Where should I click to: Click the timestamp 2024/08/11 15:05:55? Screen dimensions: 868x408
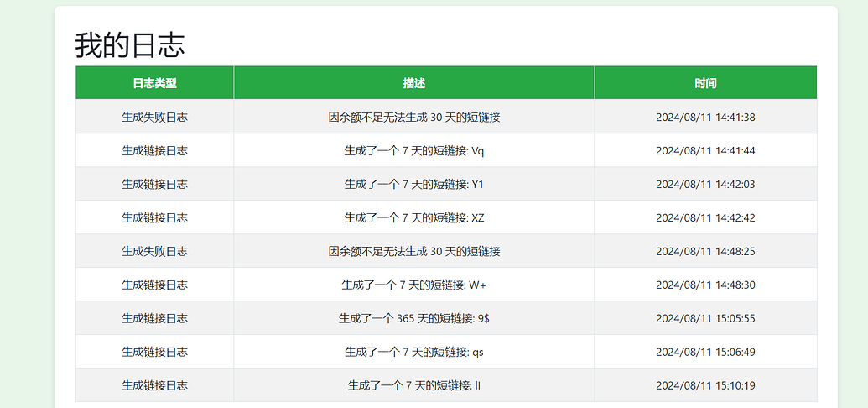tap(706, 319)
